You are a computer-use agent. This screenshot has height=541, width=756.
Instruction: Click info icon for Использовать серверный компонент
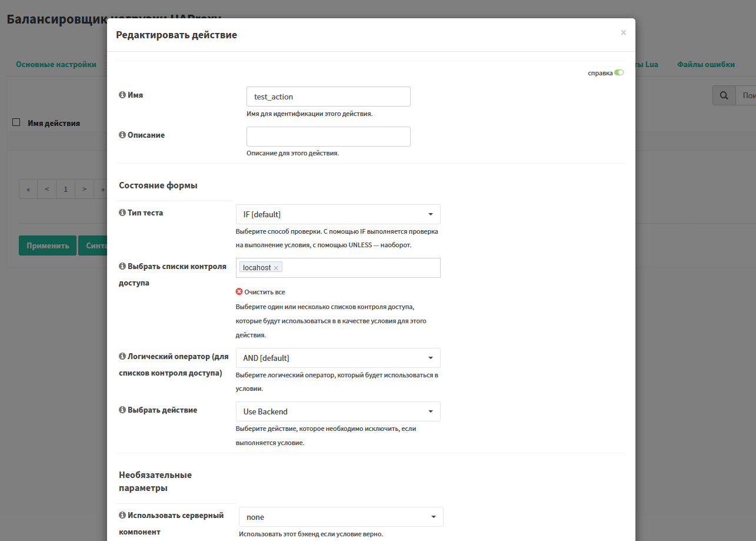pyautogui.click(x=122, y=514)
